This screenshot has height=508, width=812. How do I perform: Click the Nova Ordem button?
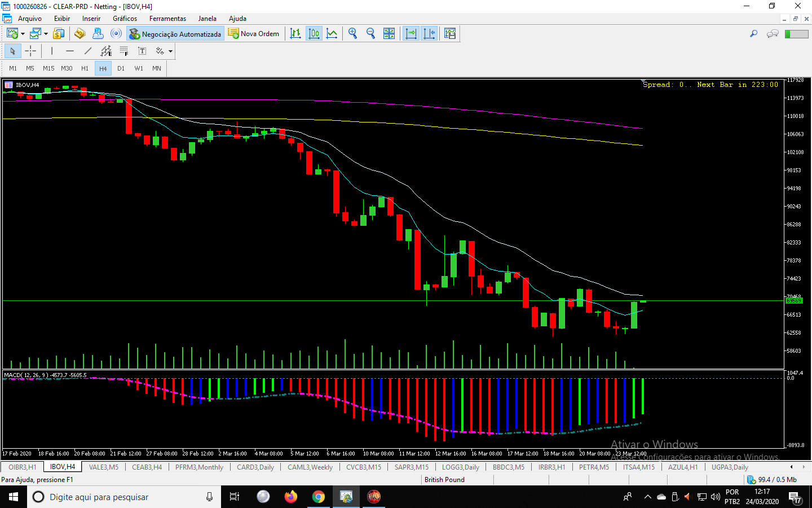[x=254, y=34]
